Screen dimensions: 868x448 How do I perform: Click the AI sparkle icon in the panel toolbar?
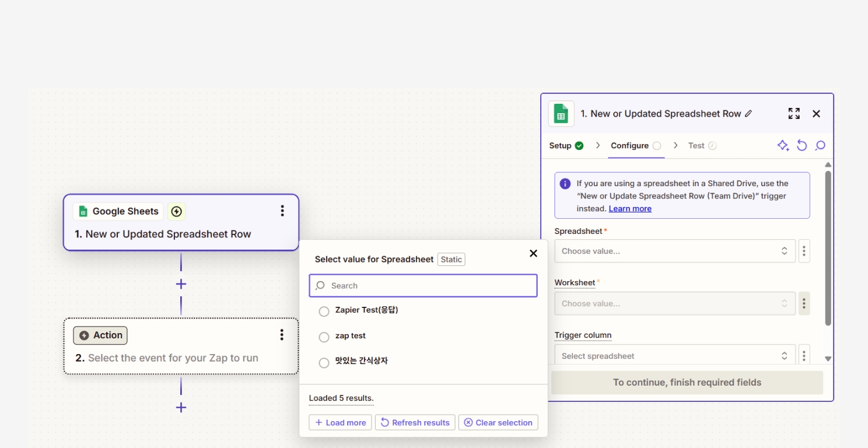pyautogui.click(x=783, y=146)
